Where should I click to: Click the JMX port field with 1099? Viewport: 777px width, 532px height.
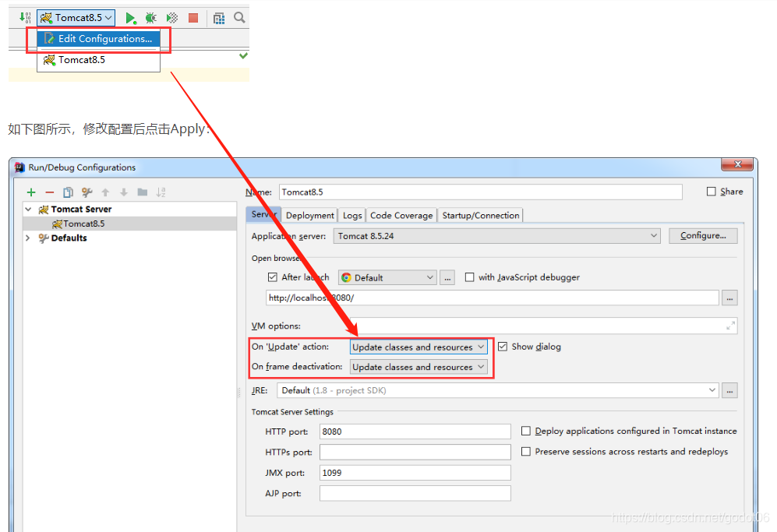tap(415, 473)
